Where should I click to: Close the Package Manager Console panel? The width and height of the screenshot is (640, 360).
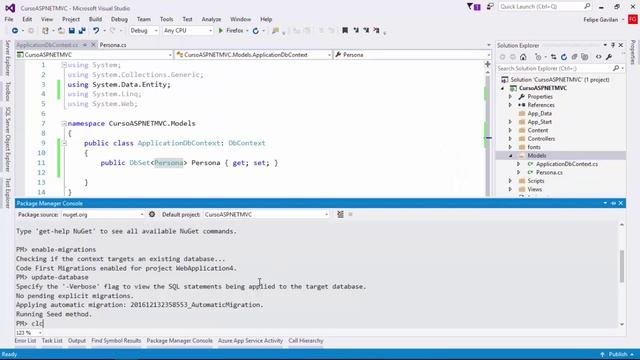[621, 203]
